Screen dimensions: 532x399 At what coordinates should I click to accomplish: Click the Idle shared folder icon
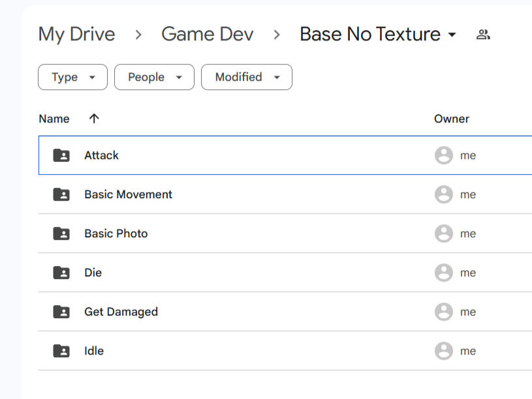click(x=61, y=351)
